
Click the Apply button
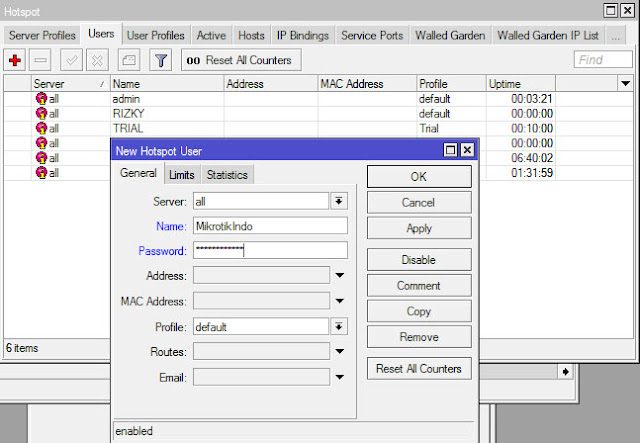pos(419,228)
